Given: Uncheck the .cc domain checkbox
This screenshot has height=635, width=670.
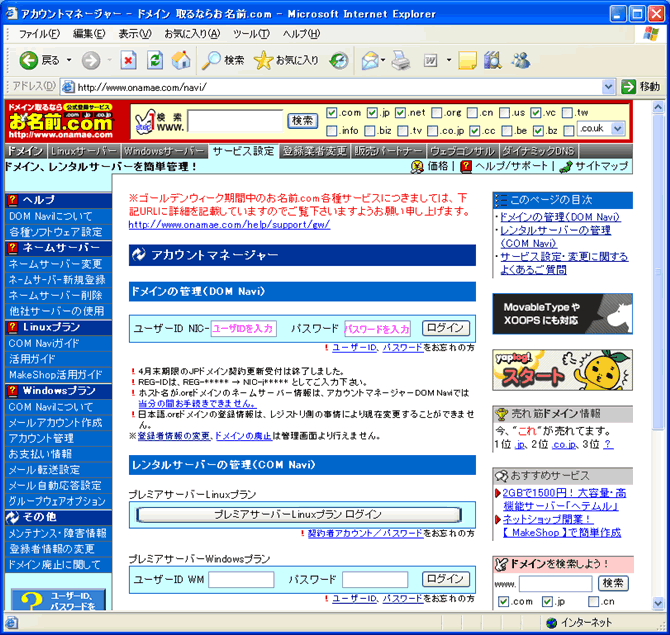Looking at the screenshot, I should pyautogui.click(x=474, y=131).
